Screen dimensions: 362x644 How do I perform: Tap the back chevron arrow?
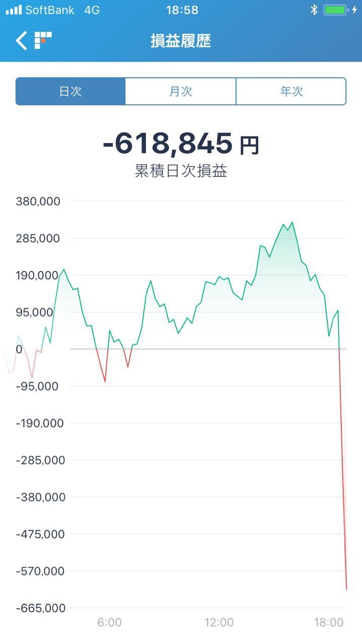(21, 41)
